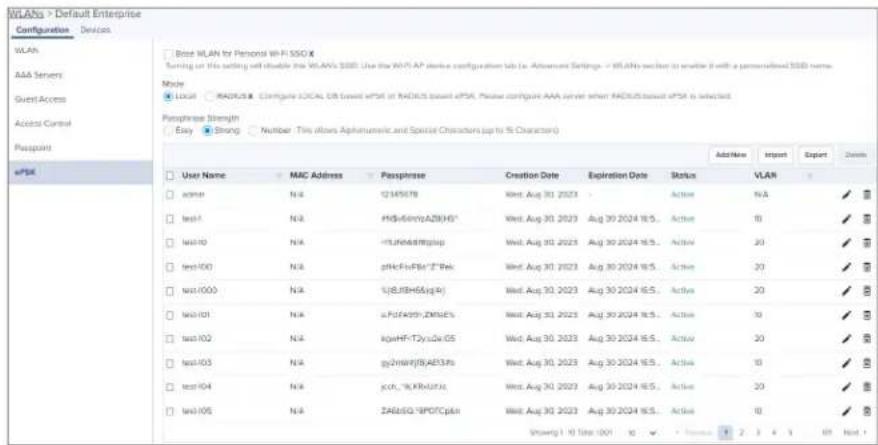The height and width of the screenshot is (445, 878).
Task: Delete the test-10 user entry
Action: point(867,243)
